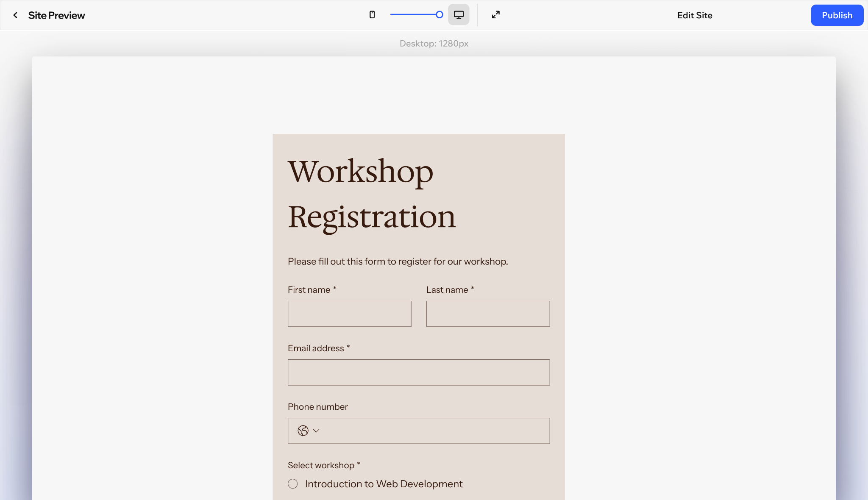Click the First name input field

tap(349, 314)
